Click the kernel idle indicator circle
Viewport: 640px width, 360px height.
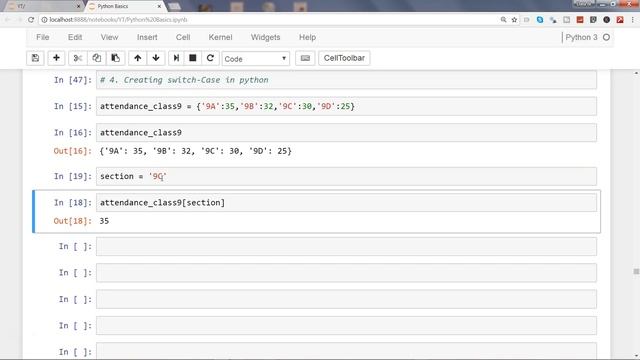(x=606, y=37)
